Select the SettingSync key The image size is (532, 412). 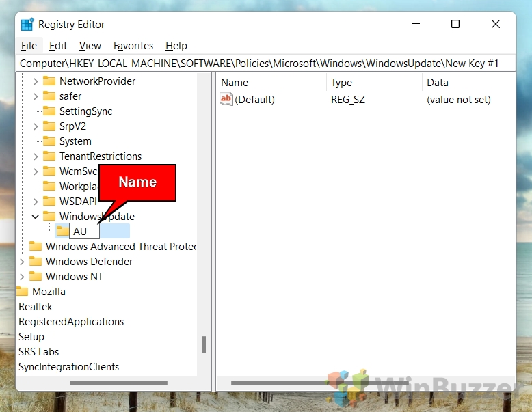[x=86, y=111]
